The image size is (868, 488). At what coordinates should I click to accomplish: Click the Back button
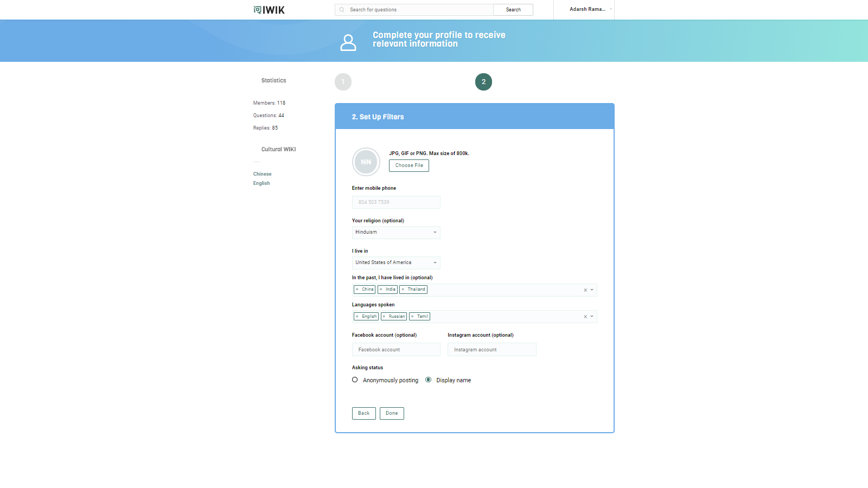click(364, 413)
